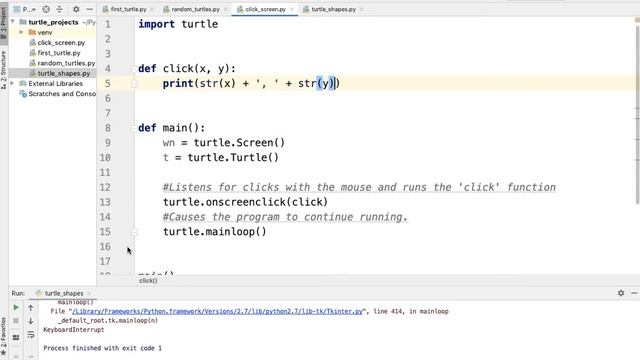Open the Tkinter.py file path link
Image resolution: width=640 pixels, height=360 pixels.
coord(218,311)
